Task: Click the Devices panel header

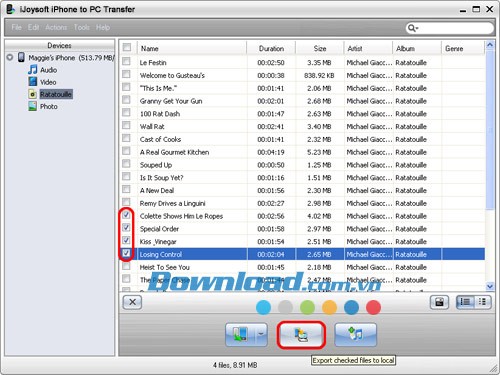Action: click(x=59, y=45)
